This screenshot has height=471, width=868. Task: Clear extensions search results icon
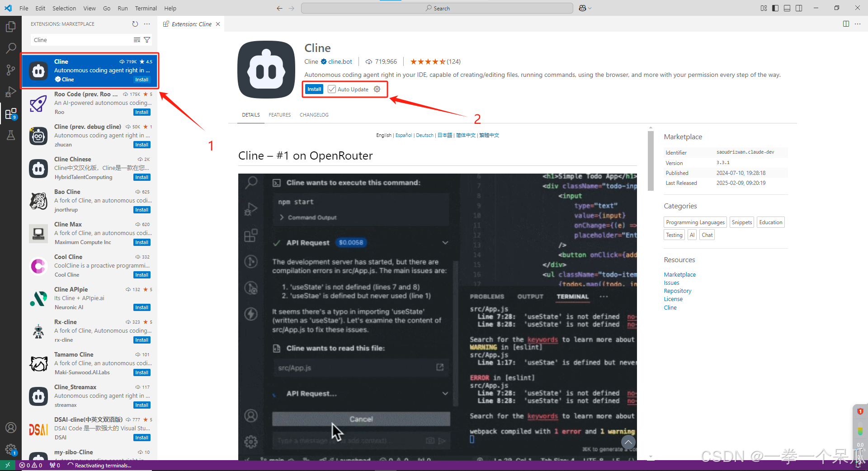137,40
